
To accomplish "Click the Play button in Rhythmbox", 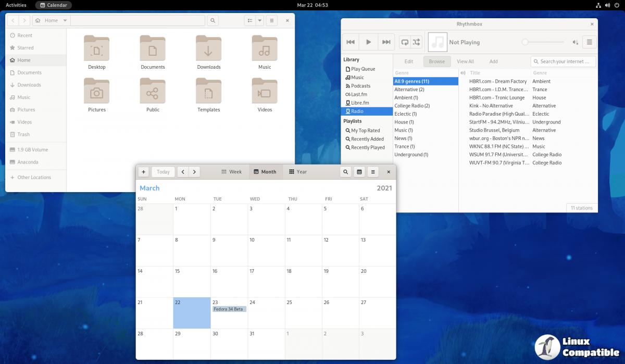I will tap(368, 42).
